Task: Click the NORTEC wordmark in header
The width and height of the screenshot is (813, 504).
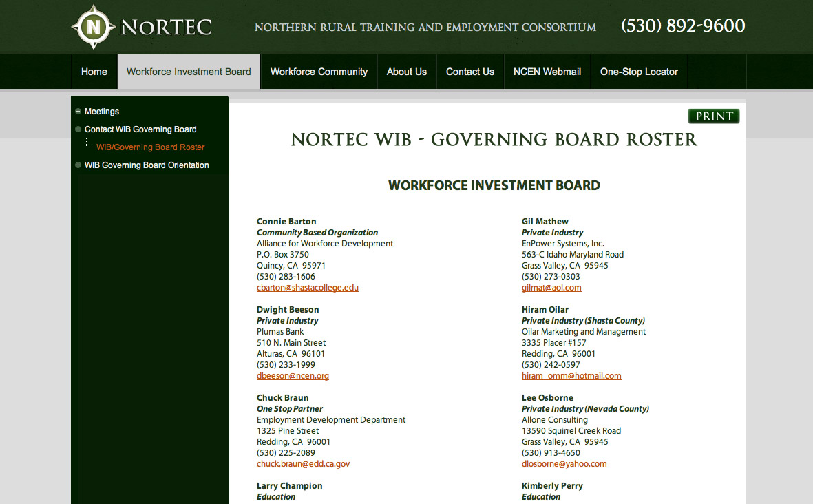Action: tap(166, 28)
